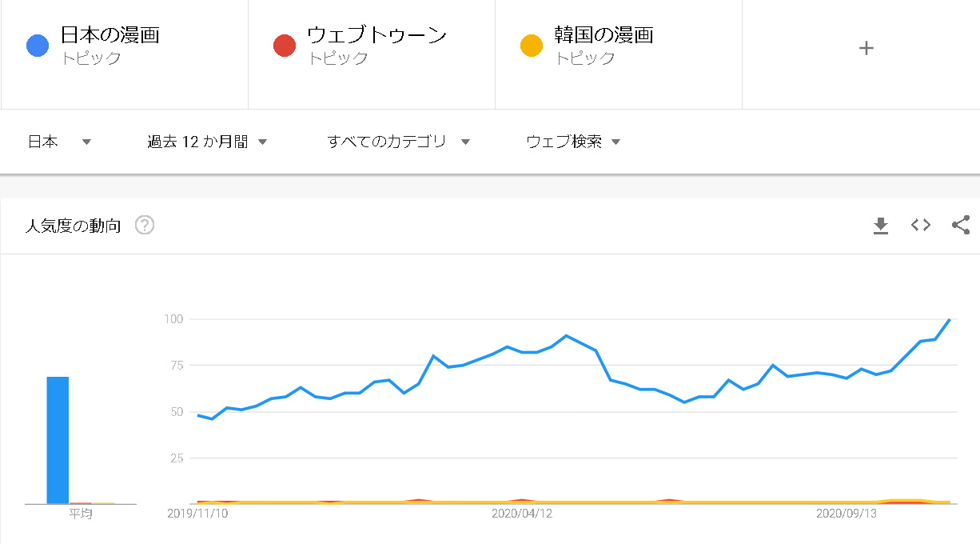Click the 2019/11/10 date label on axis

tap(197, 514)
